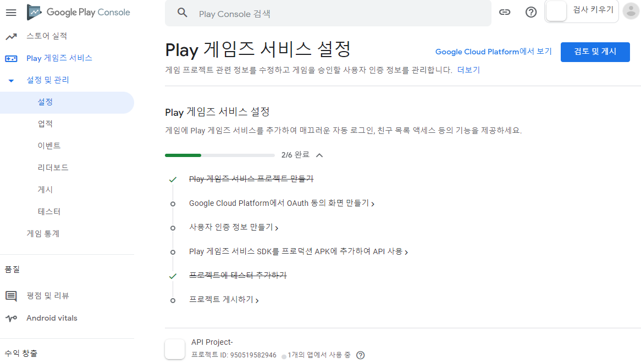Click the search magnifier icon
The height and width of the screenshot is (364, 641).
pyautogui.click(x=183, y=13)
